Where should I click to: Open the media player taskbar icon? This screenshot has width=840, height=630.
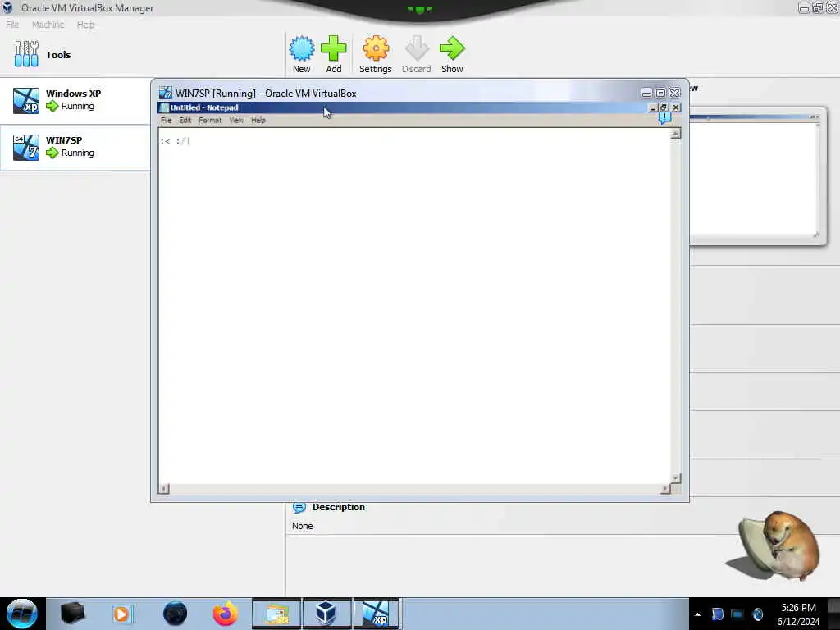[121, 614]
